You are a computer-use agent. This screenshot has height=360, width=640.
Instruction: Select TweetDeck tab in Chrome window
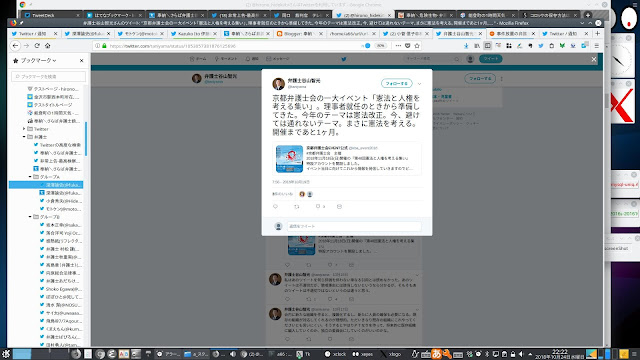[x=51, y=15]
